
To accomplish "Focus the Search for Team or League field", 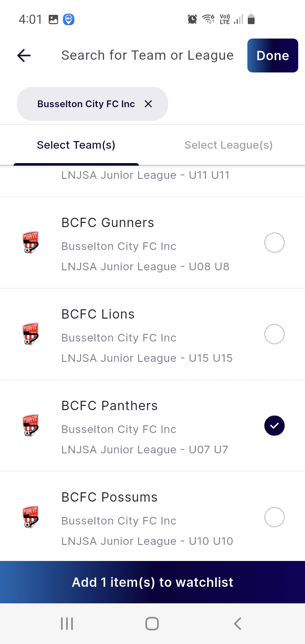I will [x=147, y=56].
